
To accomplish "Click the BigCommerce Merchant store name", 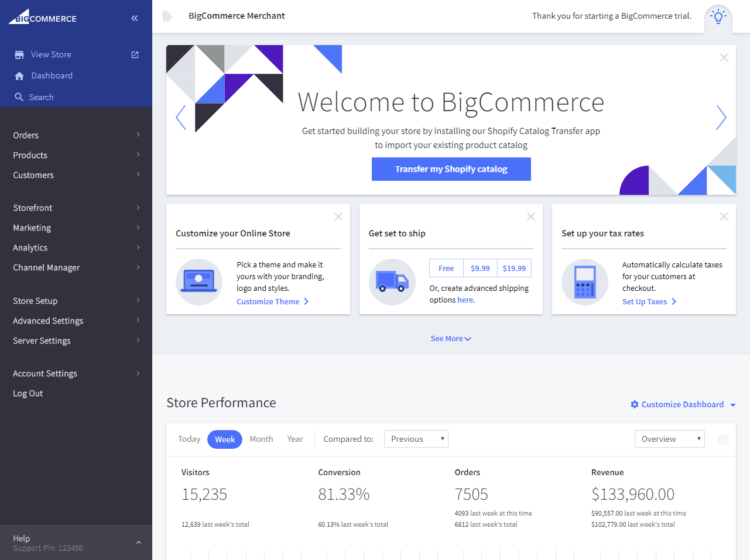I will point(237,16).
